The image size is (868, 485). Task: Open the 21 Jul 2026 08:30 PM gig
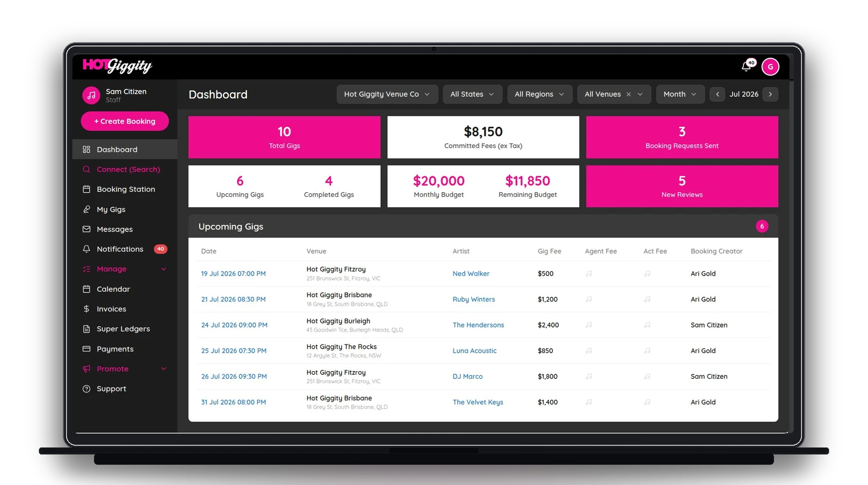pyautogui.click(x=233, y=299)
